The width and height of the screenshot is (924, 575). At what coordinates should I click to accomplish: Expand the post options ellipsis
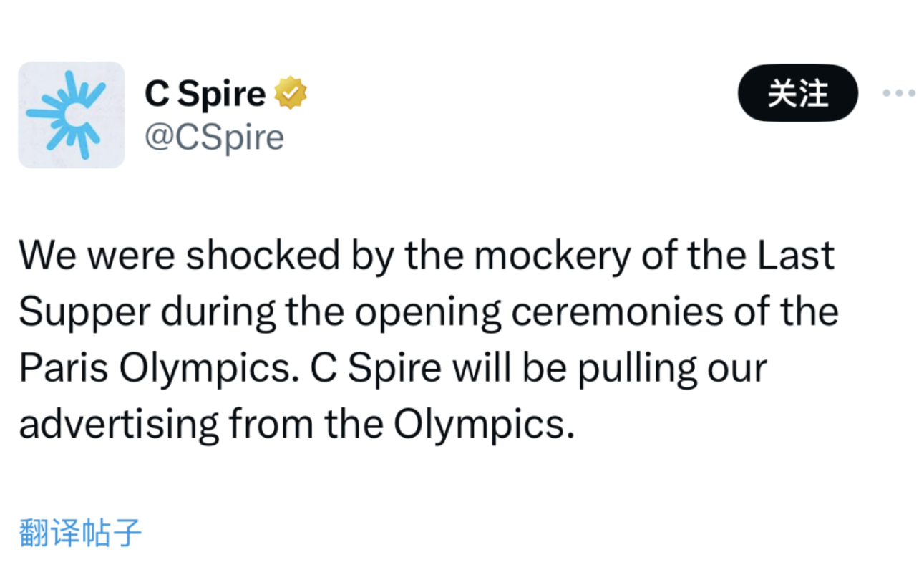(x=899, y=93)
